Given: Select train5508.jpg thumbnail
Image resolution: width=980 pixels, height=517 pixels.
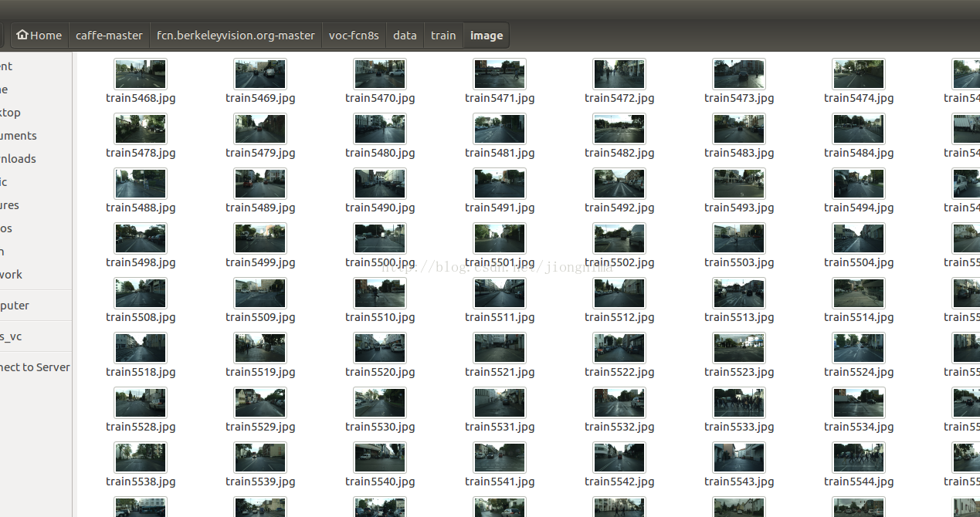Looking at the screenshot, I should pos(141,293).
